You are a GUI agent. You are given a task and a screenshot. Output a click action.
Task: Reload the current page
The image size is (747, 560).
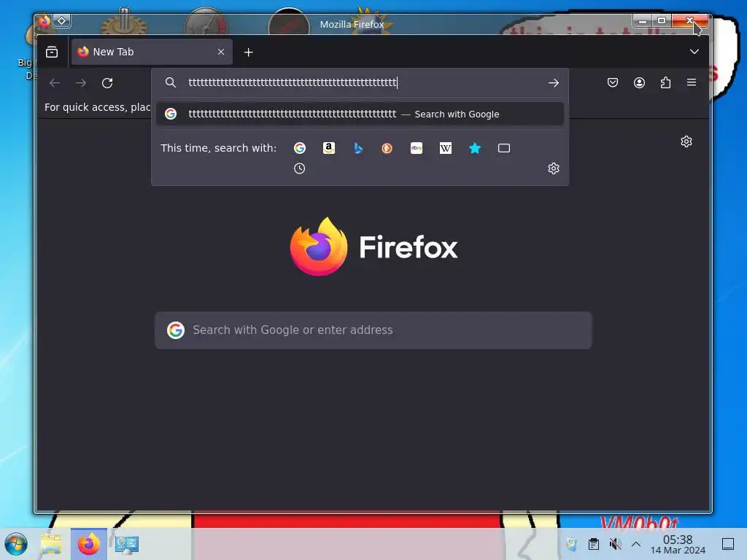(x=107, y=83)
